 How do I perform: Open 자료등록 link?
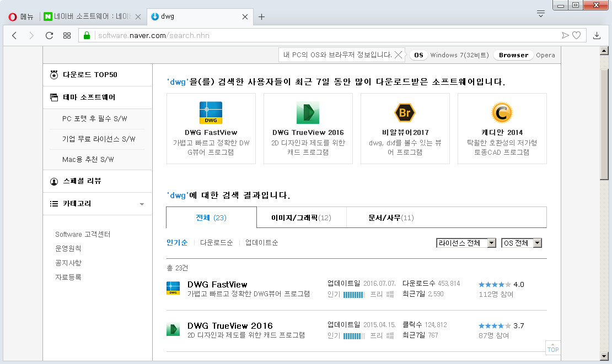coord(68,277)
